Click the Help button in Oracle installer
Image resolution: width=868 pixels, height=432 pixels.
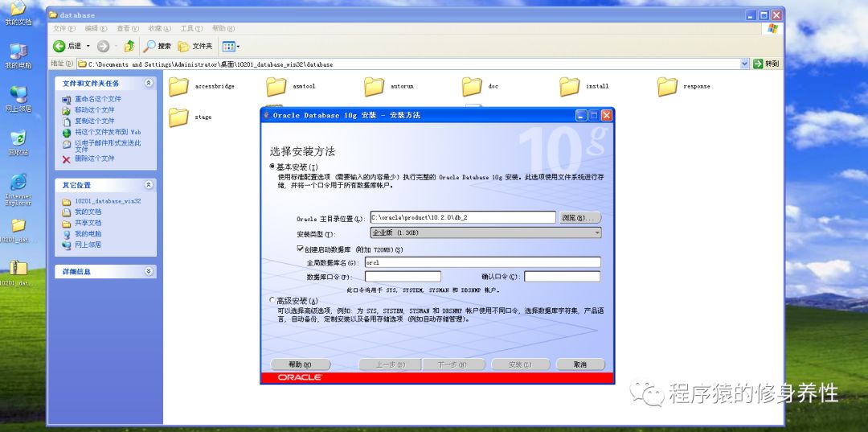tap(300, 364)
